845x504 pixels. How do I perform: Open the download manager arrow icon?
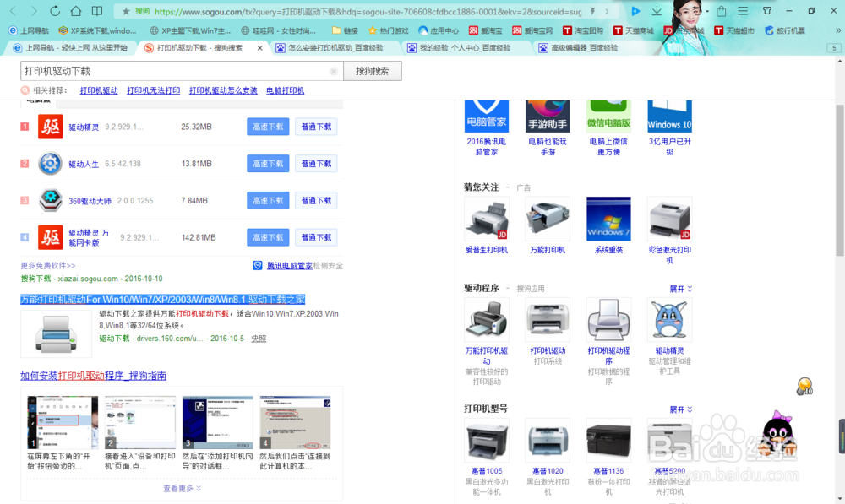pyautogui.click(x=657, y=11)
